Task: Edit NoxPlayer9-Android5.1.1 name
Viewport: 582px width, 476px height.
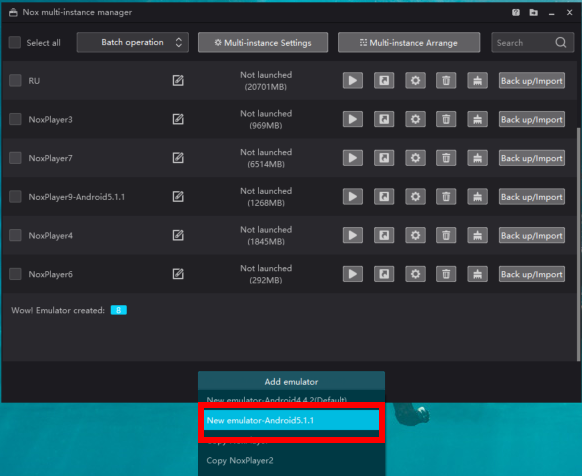Action: click(x=178, y=196)
